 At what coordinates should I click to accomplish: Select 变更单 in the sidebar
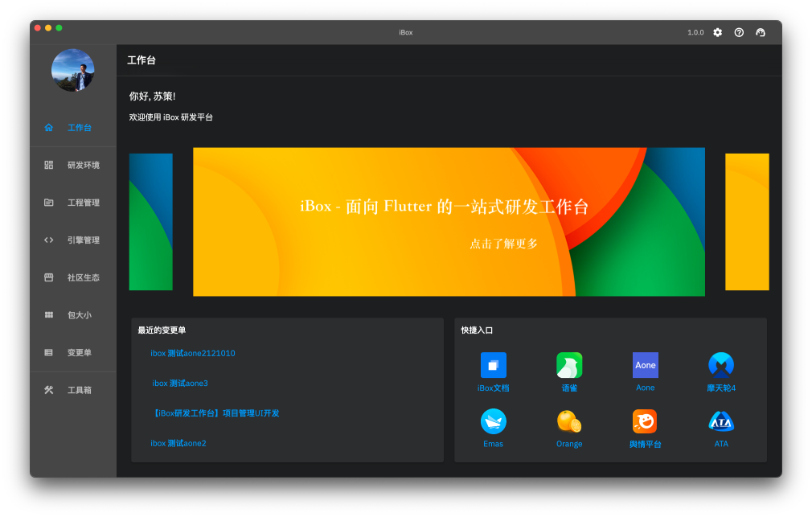pos(78,352)
